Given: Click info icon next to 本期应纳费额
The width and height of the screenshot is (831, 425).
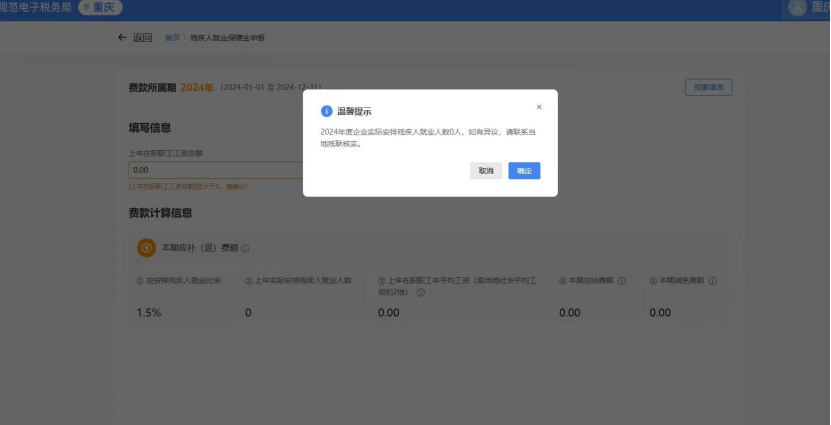Looking at the screenshot, I should tap(622, 281).
